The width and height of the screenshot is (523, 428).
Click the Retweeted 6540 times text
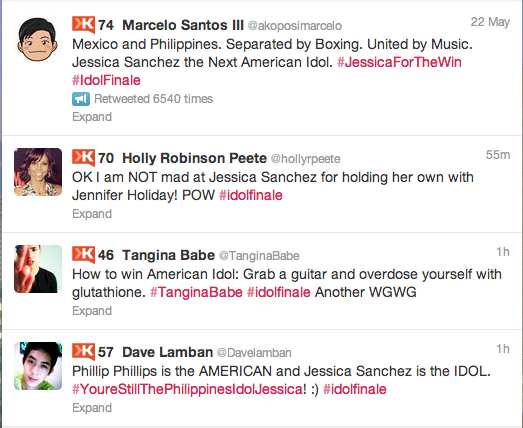pyautogui.click(x=153, y=99)
